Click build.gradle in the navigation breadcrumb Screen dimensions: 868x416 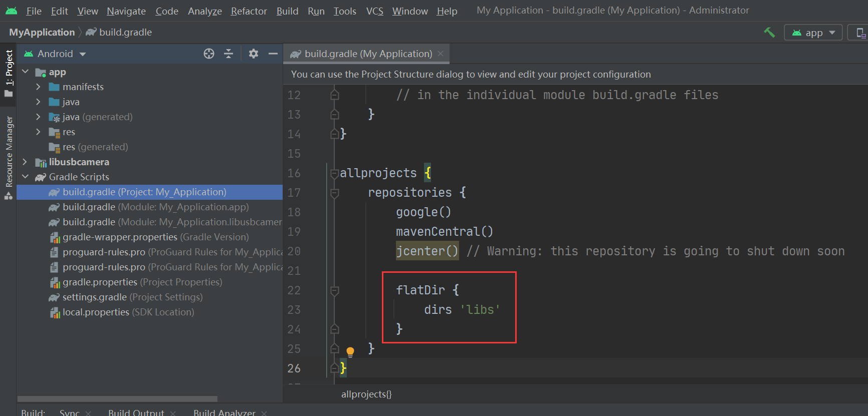[x=119, y=33]
